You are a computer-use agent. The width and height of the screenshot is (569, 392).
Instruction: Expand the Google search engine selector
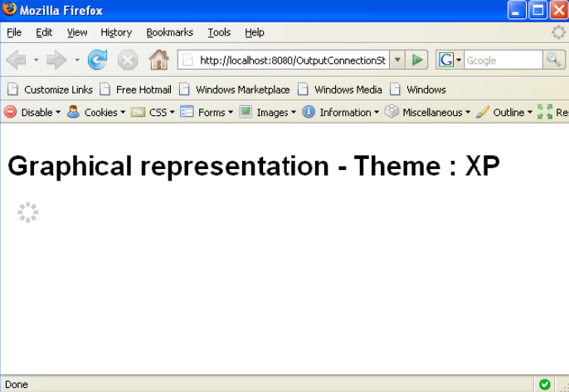tap(450, 60)
